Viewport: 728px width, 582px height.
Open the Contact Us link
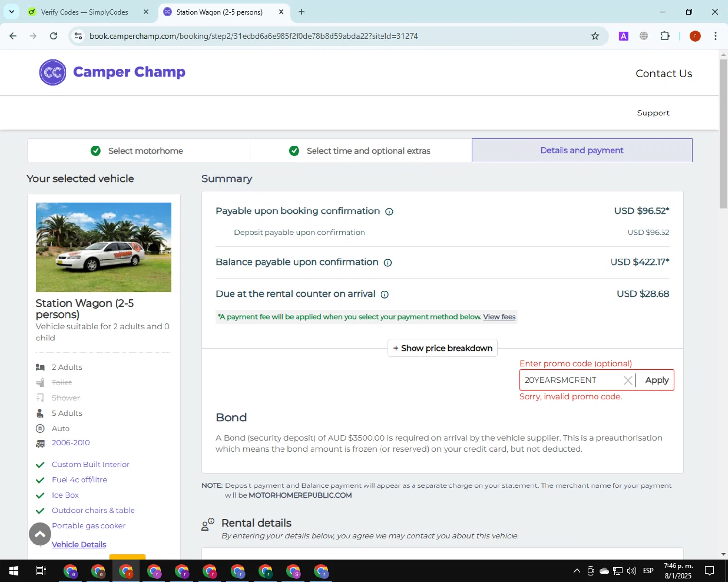(663, 73)
